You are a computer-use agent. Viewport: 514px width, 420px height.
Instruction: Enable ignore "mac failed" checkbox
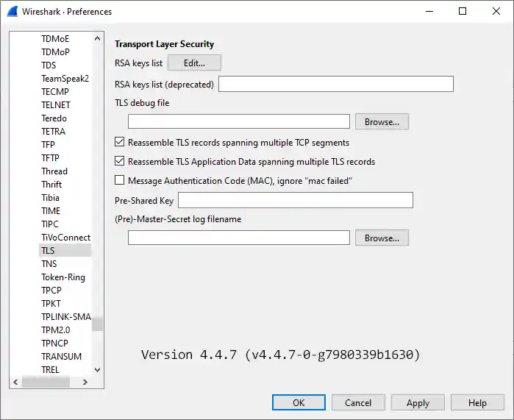(119, 180)
